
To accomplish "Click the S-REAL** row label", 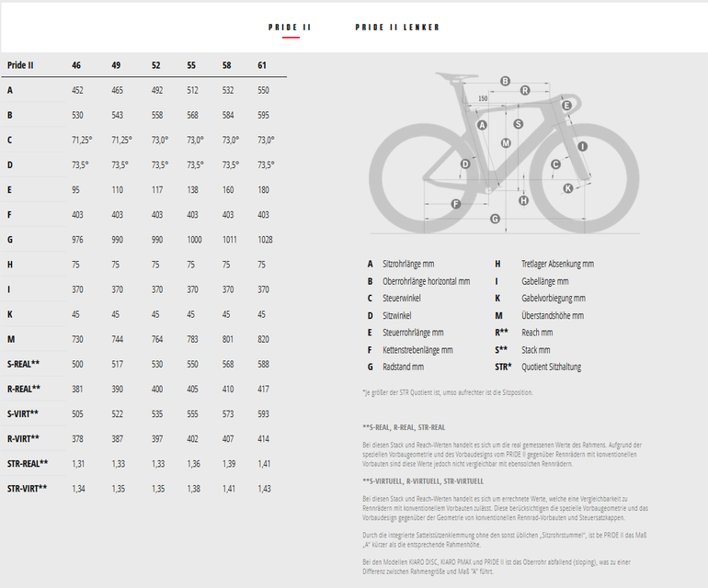I will [23, 364].
